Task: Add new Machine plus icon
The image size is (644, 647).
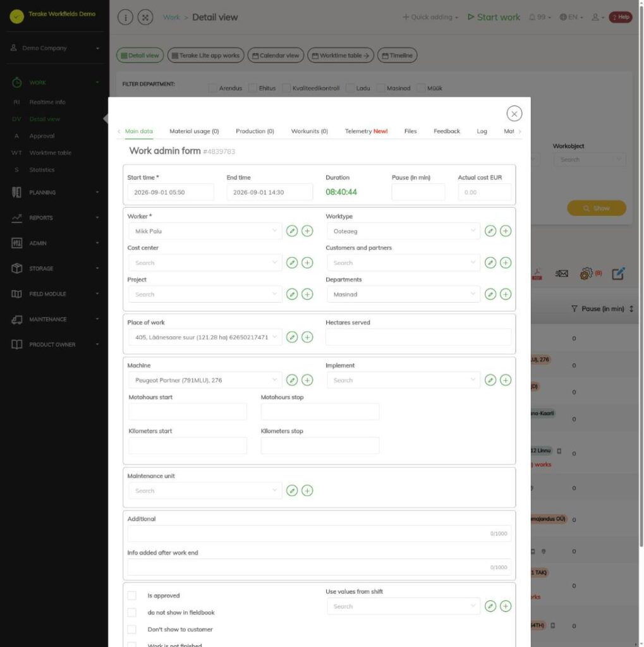Action: (x=307, y=380)
